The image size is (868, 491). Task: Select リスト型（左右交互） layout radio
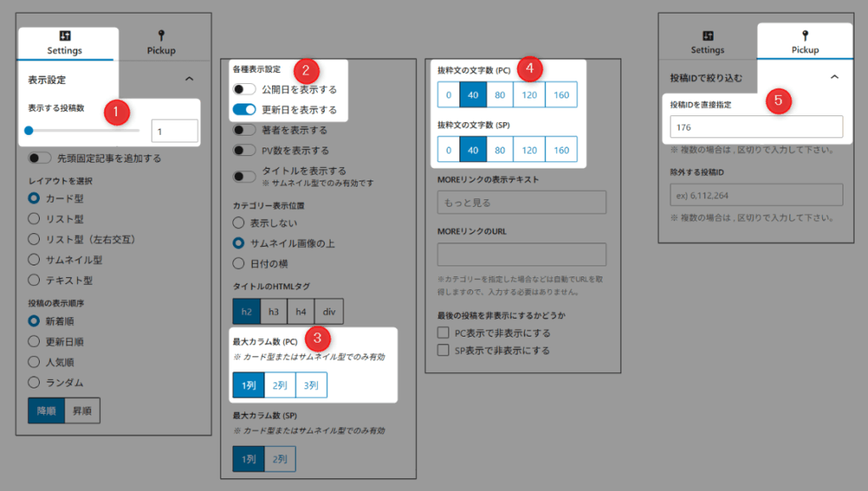34,239
